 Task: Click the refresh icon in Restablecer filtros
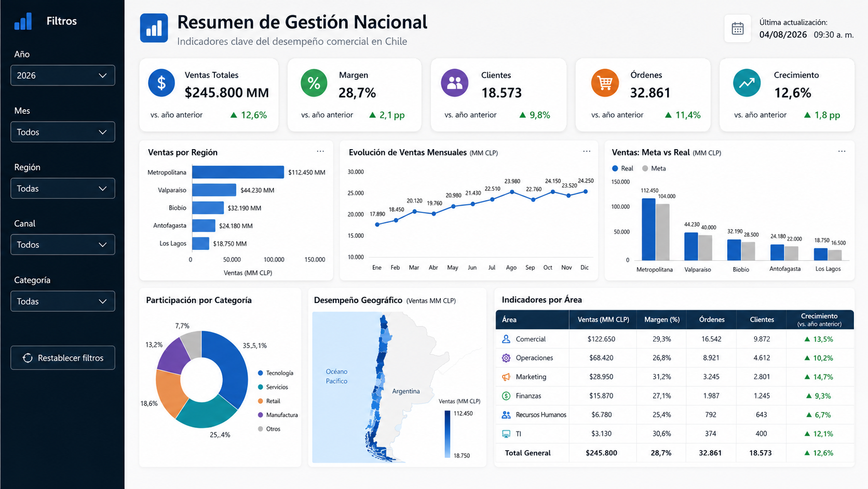(28, 358)
